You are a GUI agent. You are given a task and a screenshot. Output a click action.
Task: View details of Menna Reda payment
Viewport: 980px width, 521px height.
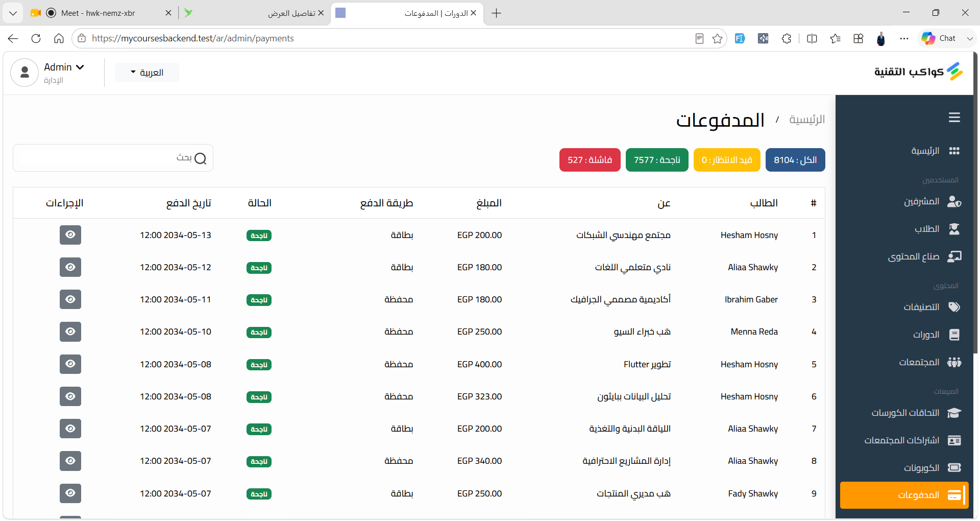pyautogui.click(x=70, y=332)
